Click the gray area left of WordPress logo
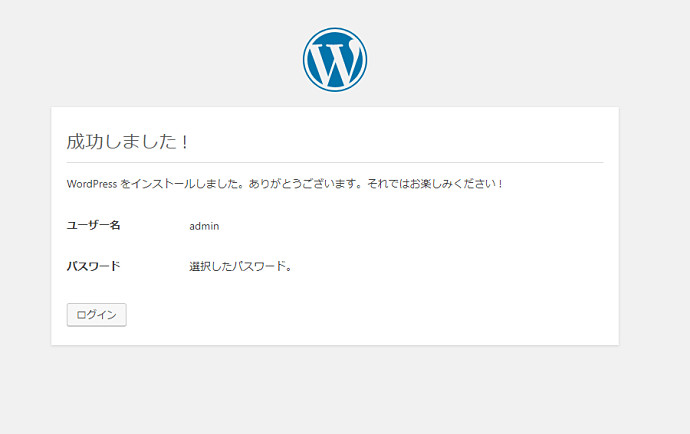This screenshot has height=434, width=690. 150,60
